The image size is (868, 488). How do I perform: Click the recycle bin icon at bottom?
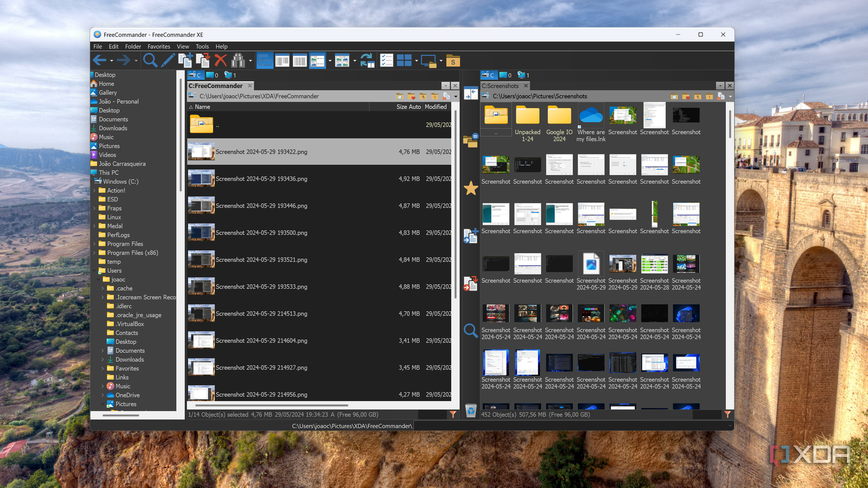(470, 411)
